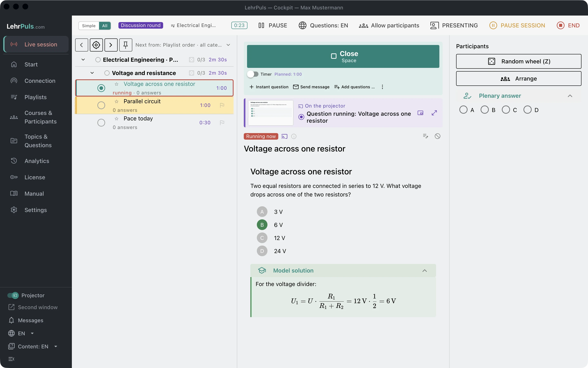588x368 pixels.
Task: Open the Content: EN dropdown
Action: 33,346
